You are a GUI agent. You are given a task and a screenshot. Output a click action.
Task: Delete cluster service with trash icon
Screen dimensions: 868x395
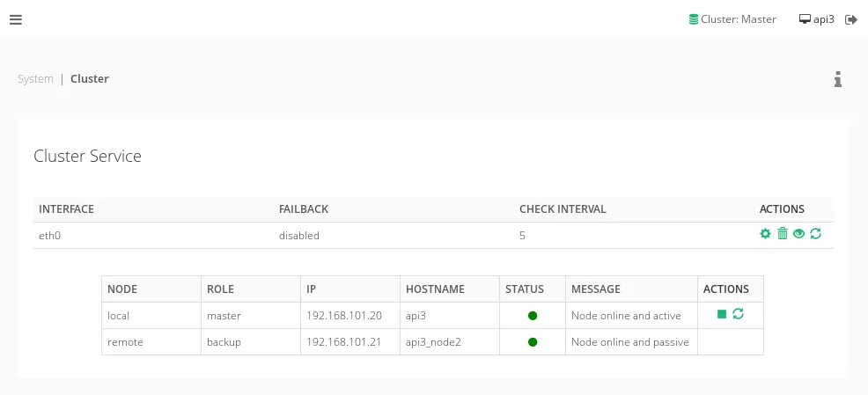click(783, 233)
